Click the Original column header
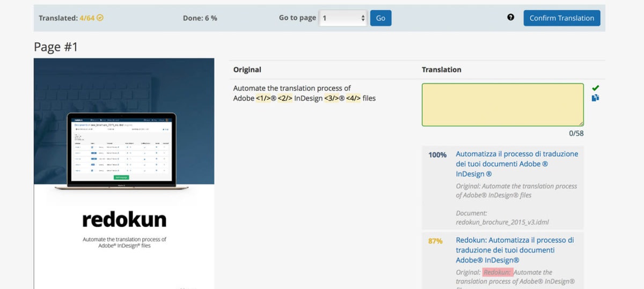Viewport: 644px width, 289px height. coord(247,70)
